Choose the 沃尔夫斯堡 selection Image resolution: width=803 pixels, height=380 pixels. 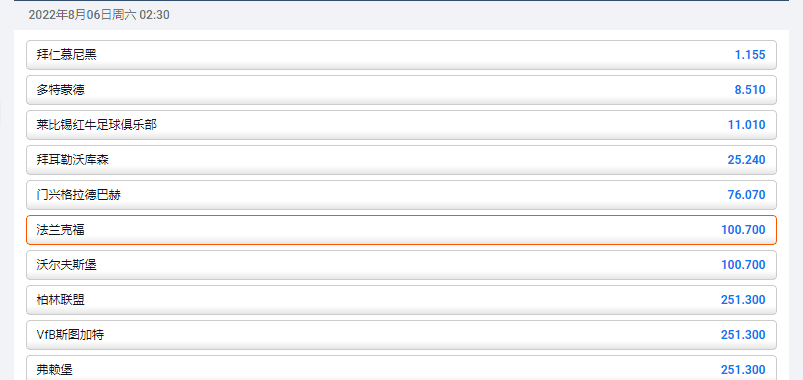pyautogui.click(x=402, y=265)
